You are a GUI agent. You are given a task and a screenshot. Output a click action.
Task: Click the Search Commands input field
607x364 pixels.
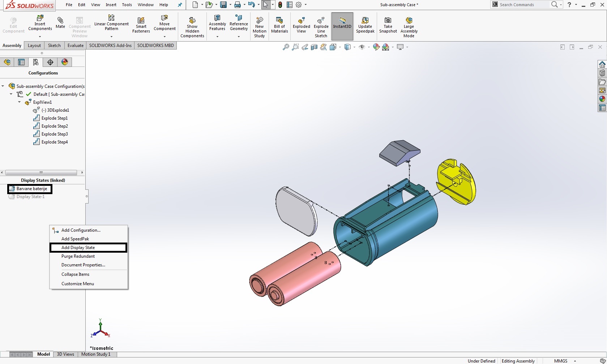(x=523, y=5)
